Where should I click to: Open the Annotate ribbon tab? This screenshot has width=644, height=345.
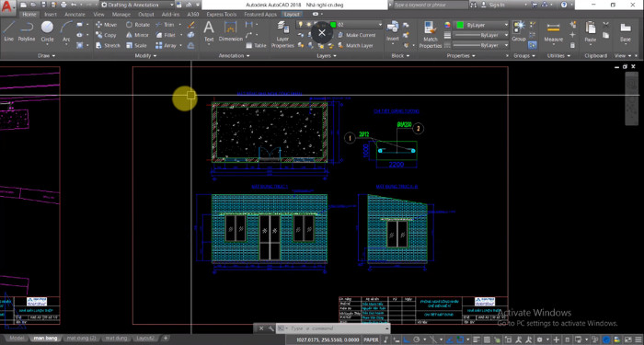pyautogui.click(x=75, y=14)
